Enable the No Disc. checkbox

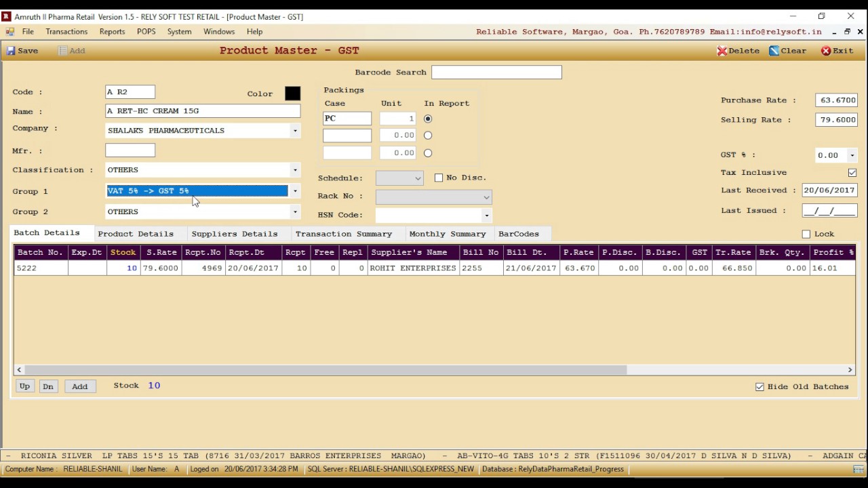(x=439, y=178)
